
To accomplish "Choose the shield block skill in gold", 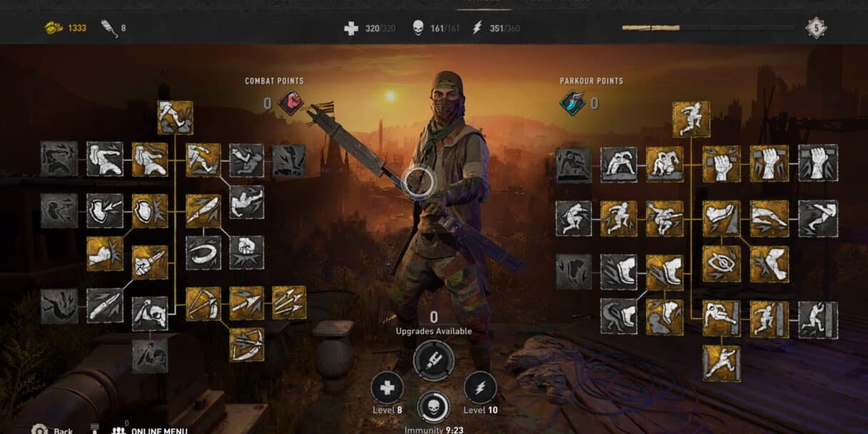I will pos(150,211).
